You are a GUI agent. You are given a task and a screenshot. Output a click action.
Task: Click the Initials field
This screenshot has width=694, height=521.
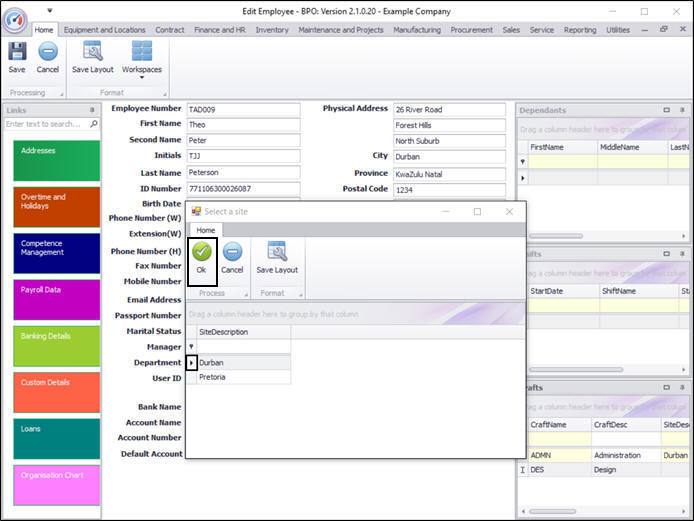click(x=243, y=156)
